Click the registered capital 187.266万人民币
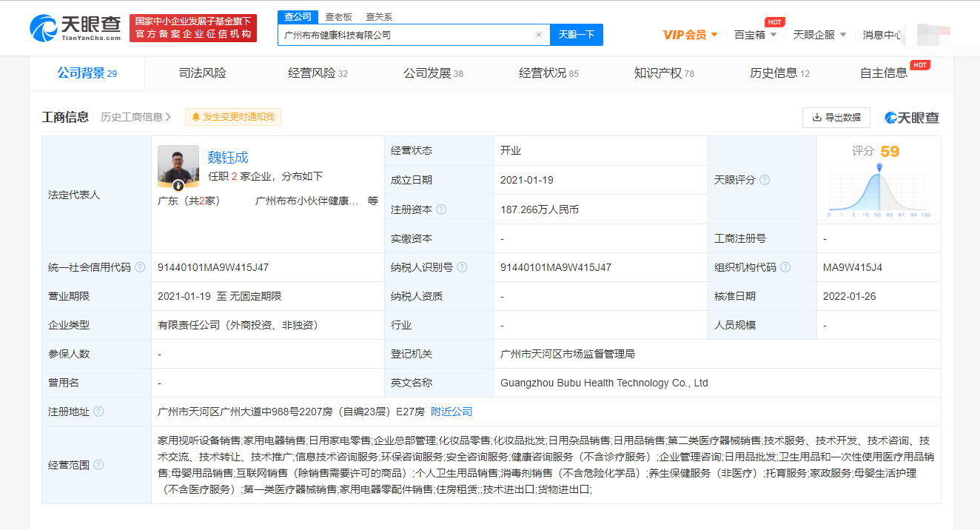This screenshot has height=530, width=980. point(540,209)
